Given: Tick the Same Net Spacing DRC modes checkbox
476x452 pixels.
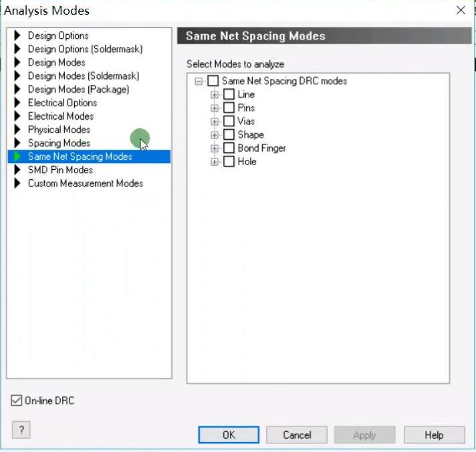Looking at the screenshot, I should click(213, 81).
